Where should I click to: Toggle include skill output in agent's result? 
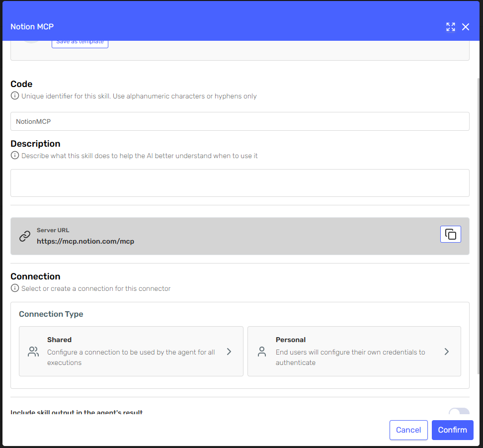(459, 412)
